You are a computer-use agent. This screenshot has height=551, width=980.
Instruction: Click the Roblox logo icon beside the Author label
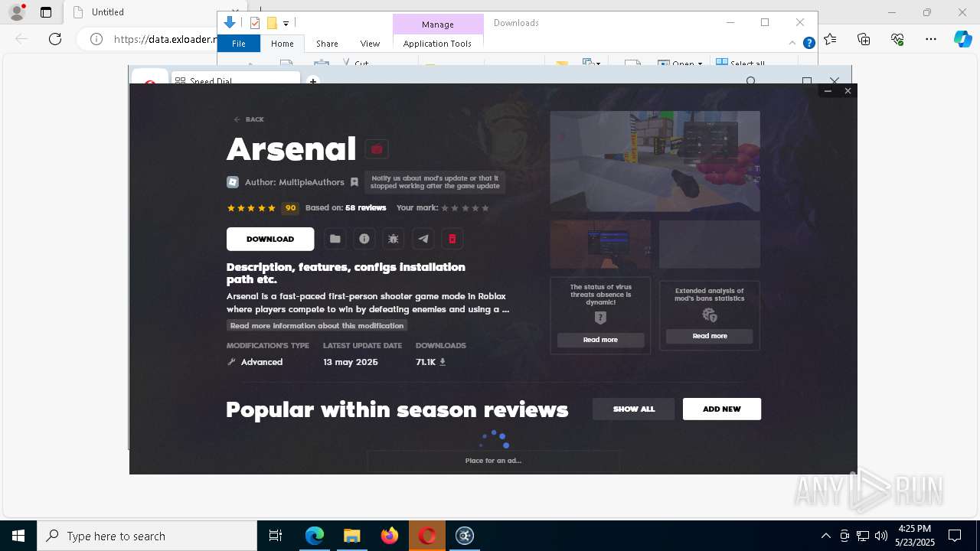point(233,182)
